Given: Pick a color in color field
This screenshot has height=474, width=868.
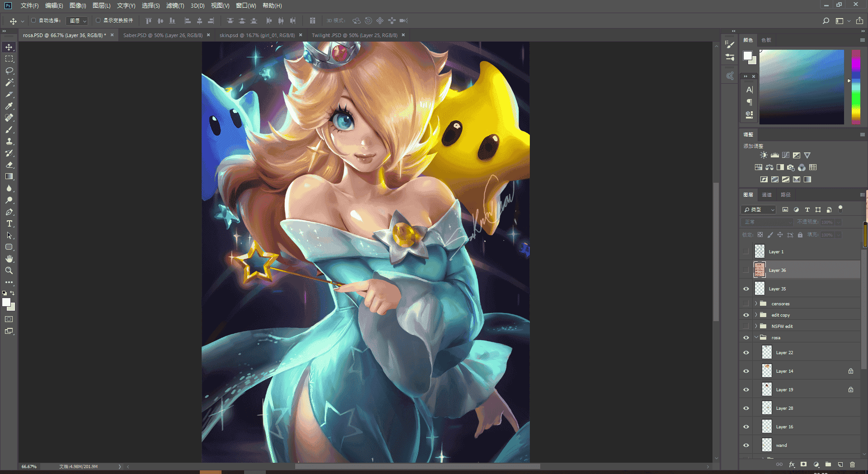Looking at the screenshot, I should pyautogui.click(x=802, y=87).
